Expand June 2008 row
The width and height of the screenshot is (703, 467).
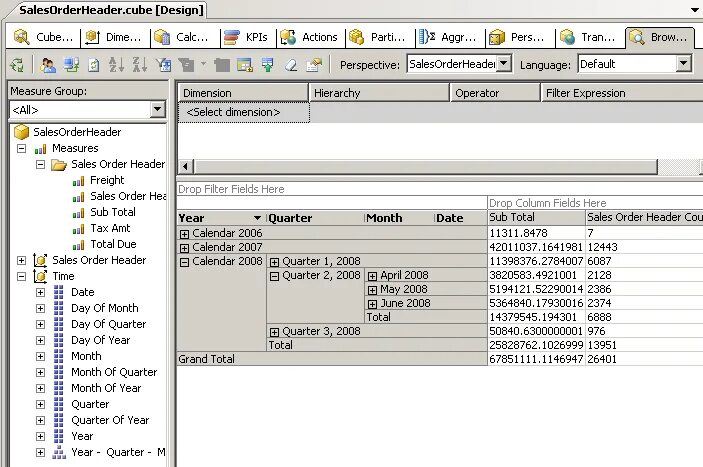(372, 304)
